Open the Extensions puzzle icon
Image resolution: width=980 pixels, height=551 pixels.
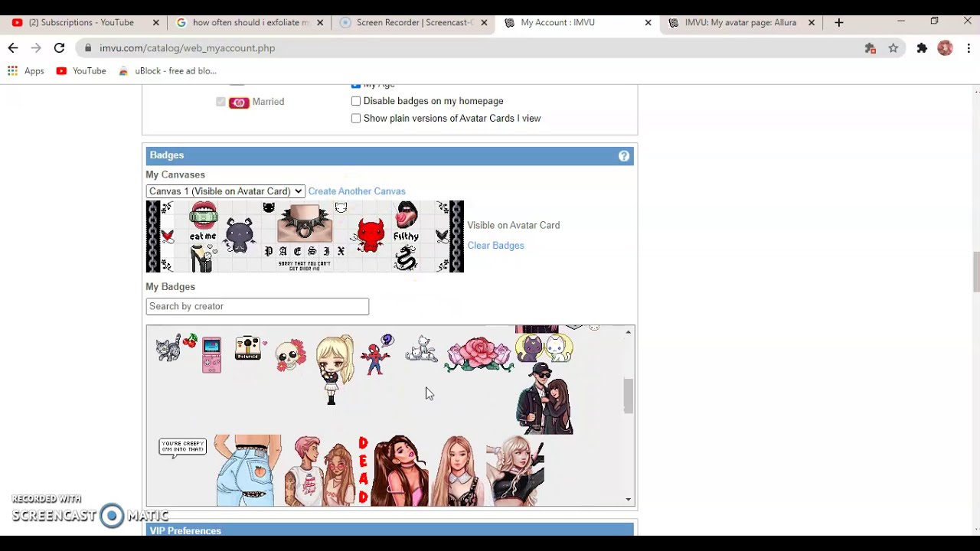tap(922, 48)
